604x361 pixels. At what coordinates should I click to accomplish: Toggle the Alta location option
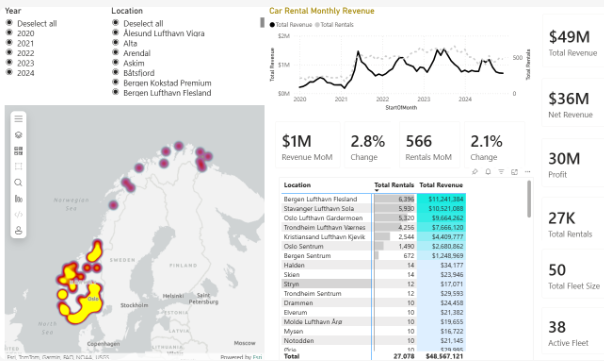coord(115,43)
